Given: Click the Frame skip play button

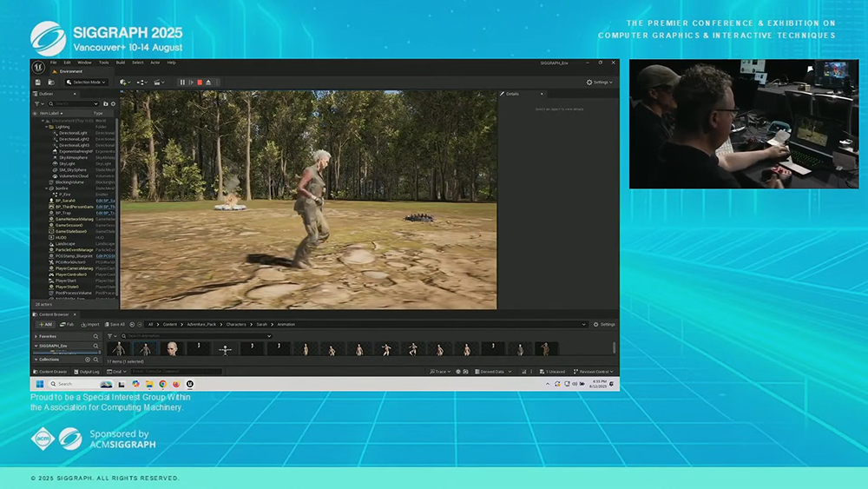Looking at the screenshot, I should click(191, 82).
